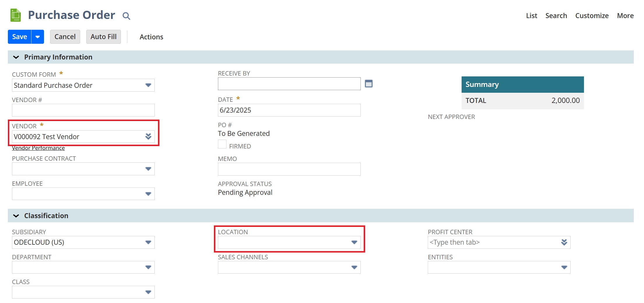The width and height of the screenshot is (644, 303).
Task: Click the Auto Fill button
Action: click(103, 37)
